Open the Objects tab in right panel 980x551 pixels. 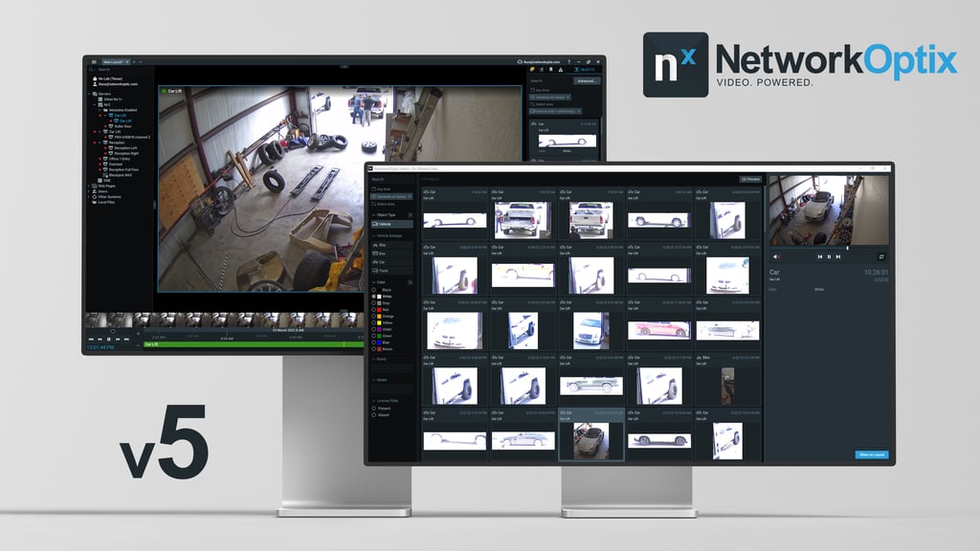(x=585, y=69)
